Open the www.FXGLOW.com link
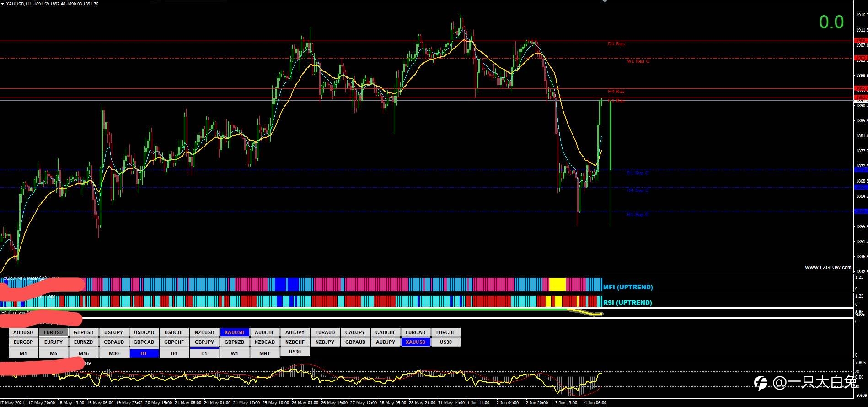868x407 pixels. [x=828, y=267]
